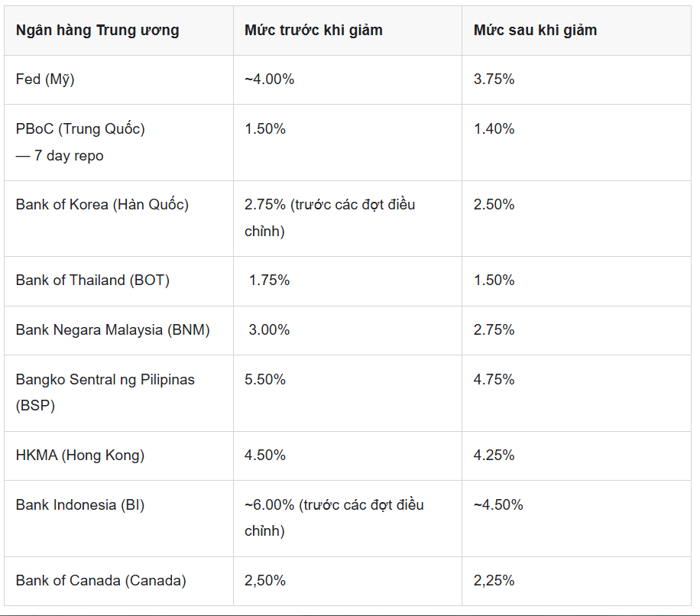Screen dimensions: 700x616
Task: Click the '3.00%' Malaysia previous rate
Action: (269, 330)
